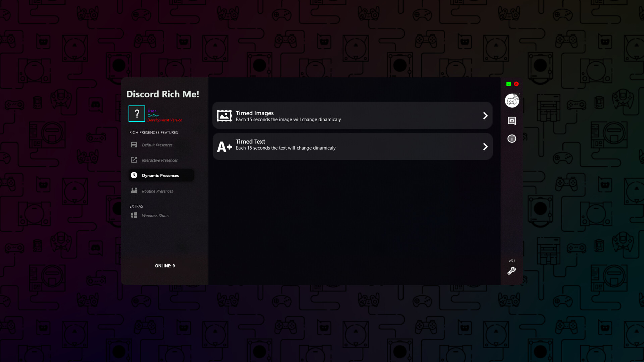Open the Discord chat badge icon
644x362 pixels.
[x=512, y=121]
